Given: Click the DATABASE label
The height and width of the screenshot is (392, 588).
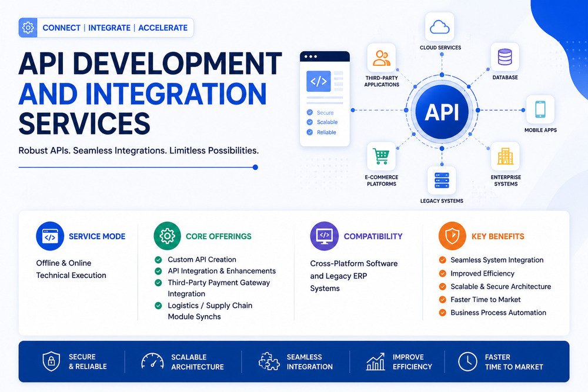Looking at the screenshot, I should (505, 77).
